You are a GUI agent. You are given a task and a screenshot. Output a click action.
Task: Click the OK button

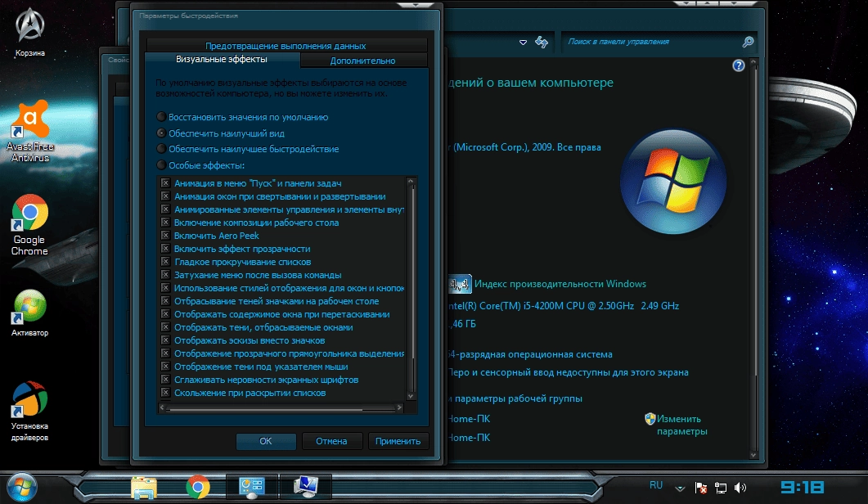(x=266, y=441)
